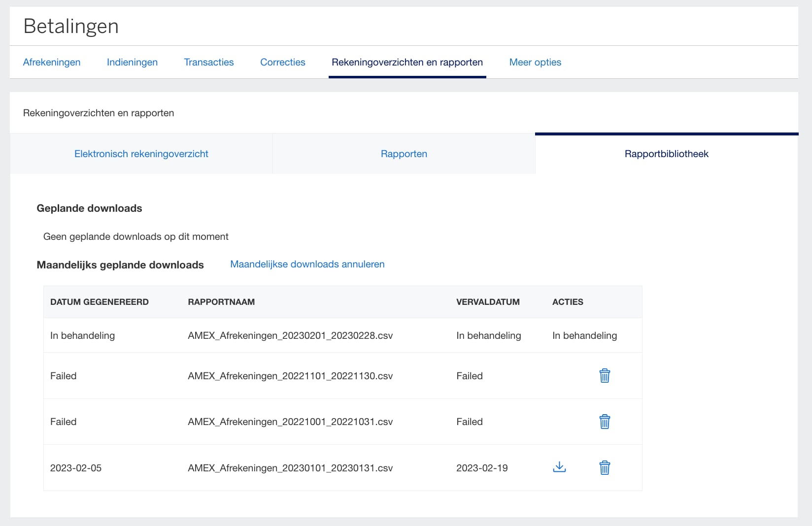
Task: Download the AMEX_Afrekeningen_20230101_20230131.csv report
Action: 559,467
